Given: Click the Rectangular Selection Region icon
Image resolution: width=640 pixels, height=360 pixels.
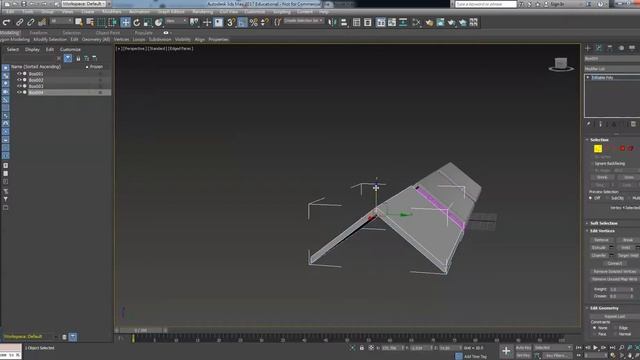Looking at the screenshot, I should tap(101, 22).
